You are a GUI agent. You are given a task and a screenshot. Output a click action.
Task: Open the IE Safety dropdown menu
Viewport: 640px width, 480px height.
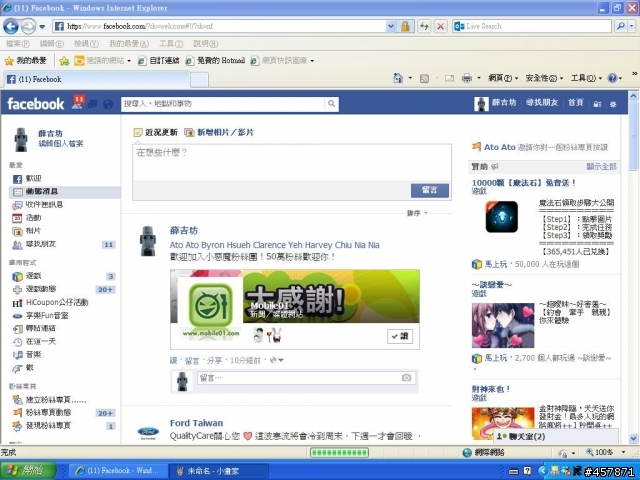[x=544, y=78]
